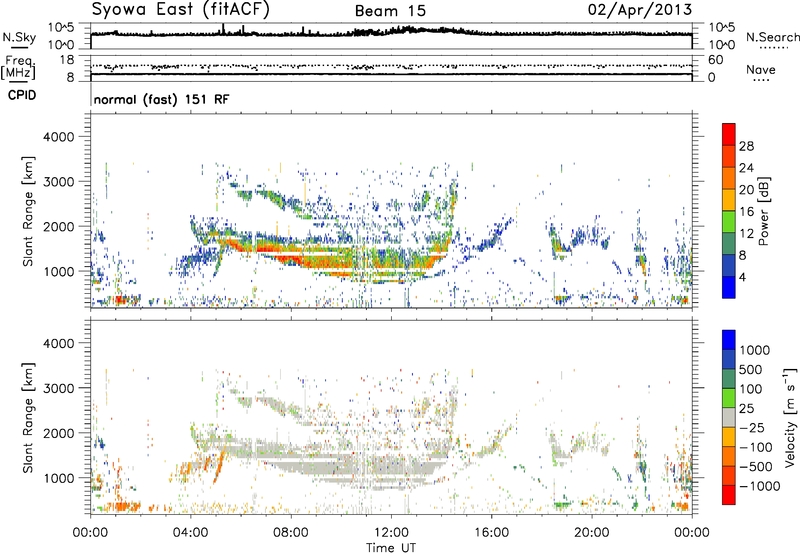Pick the red top segment of Power colorbar
Screen dimensions: 800x554
[x=729, y=134]
